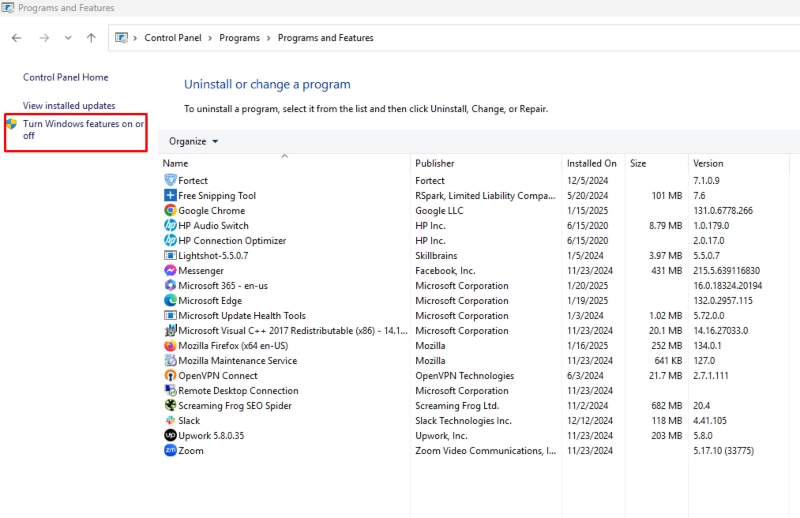Open View installed updates link
Viewport: 800px width, 518px height.
point(69,106)
